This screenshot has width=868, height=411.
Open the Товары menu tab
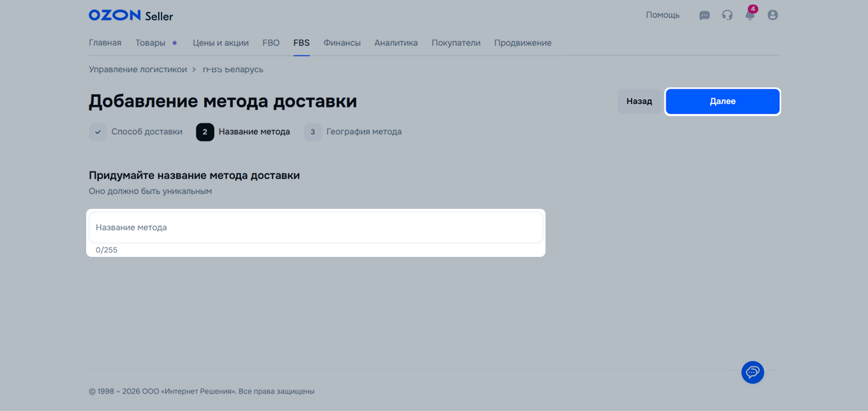click(150, 43)
